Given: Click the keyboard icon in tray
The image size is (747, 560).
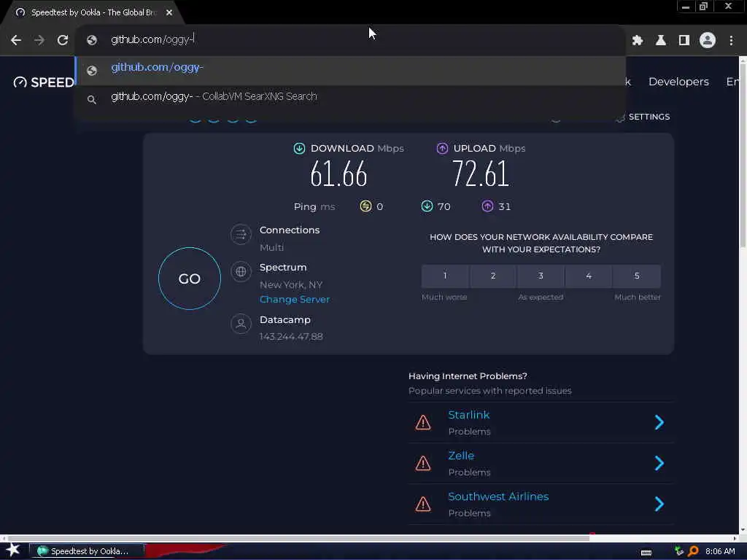Looking at the screenshot, I should coord(646,553).
